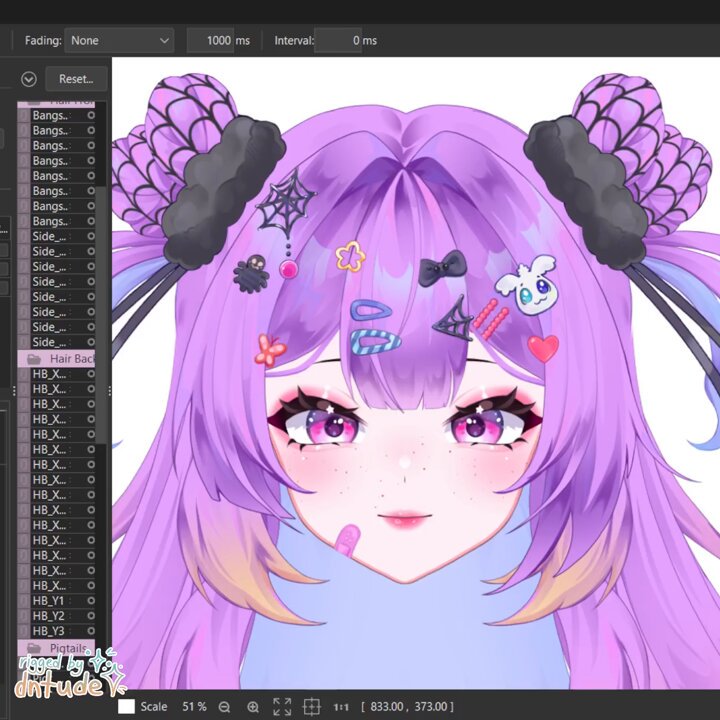Select the HB_Y1 parameter name

(48, 601)
